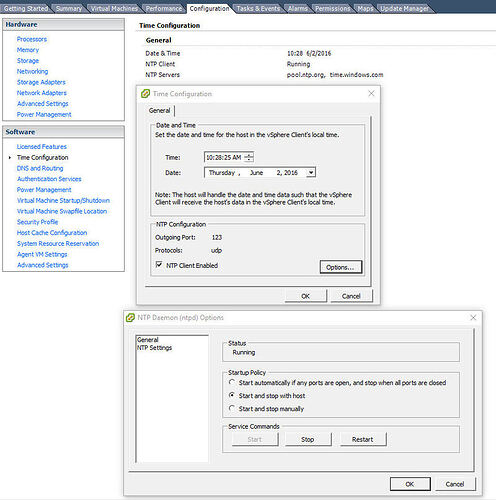Switch to the Performance tab
The height and width of the screenshot is (500, 496).
point(164,8)
